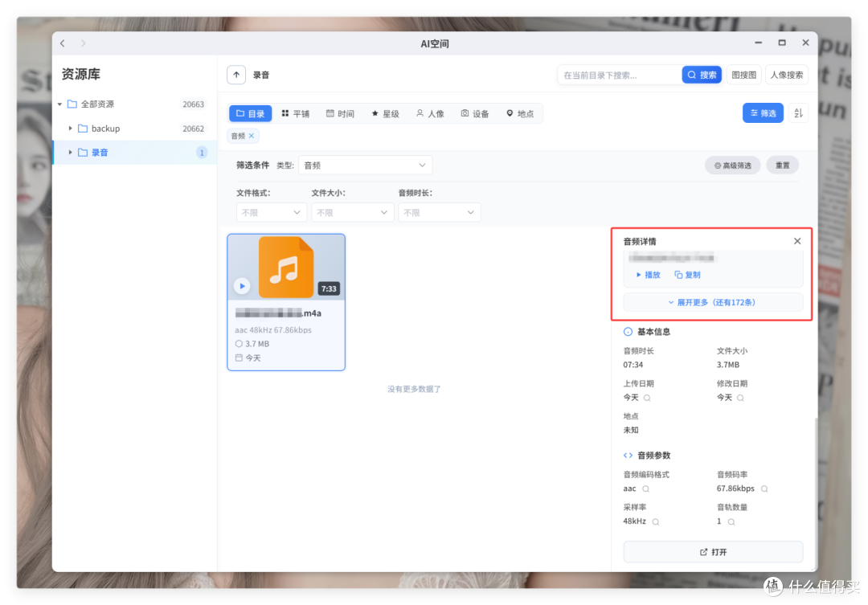Switch to the 人像 portrait tab
Screen dimensions: 868x605
point(430,113)
